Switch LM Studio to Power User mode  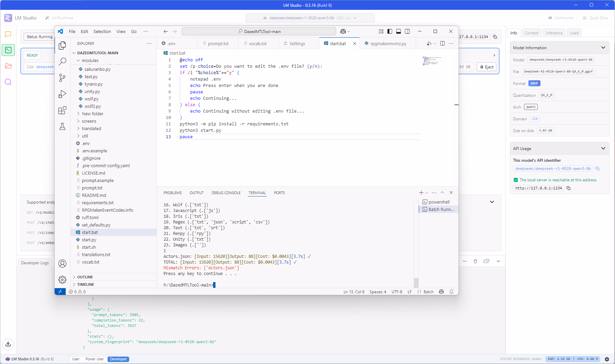(x=95, y=359)
